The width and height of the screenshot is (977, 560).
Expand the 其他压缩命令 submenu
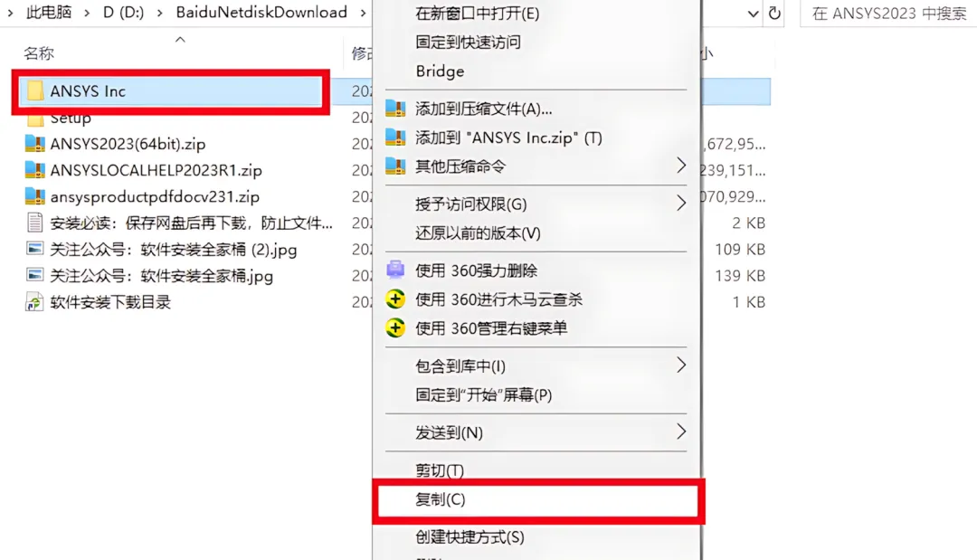coord(681,166)
